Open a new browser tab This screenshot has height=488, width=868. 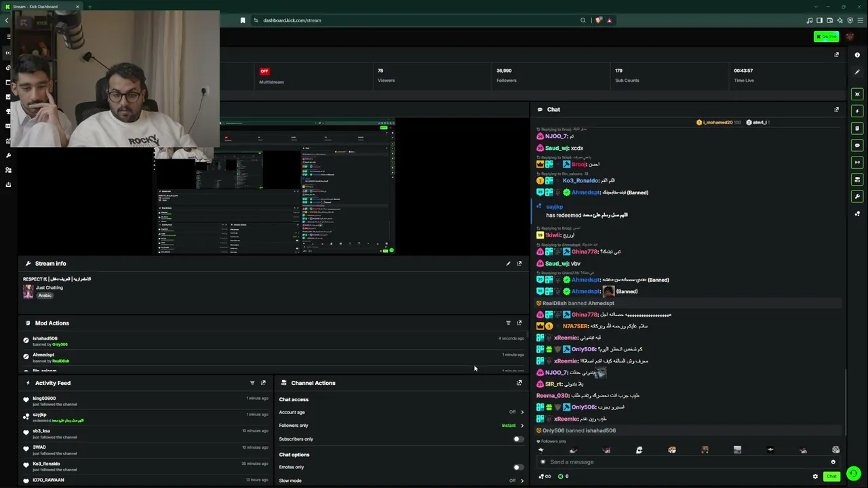coord(90,7)
